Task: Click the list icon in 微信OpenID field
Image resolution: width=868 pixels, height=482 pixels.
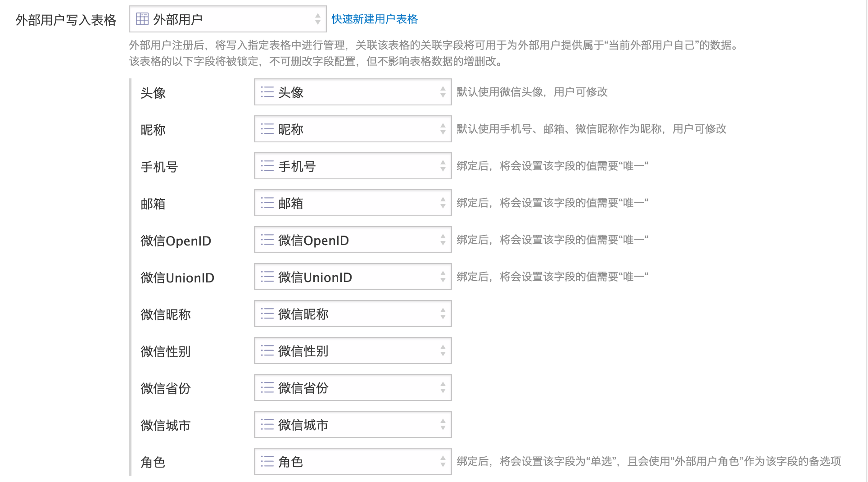Action: (267, 240)
